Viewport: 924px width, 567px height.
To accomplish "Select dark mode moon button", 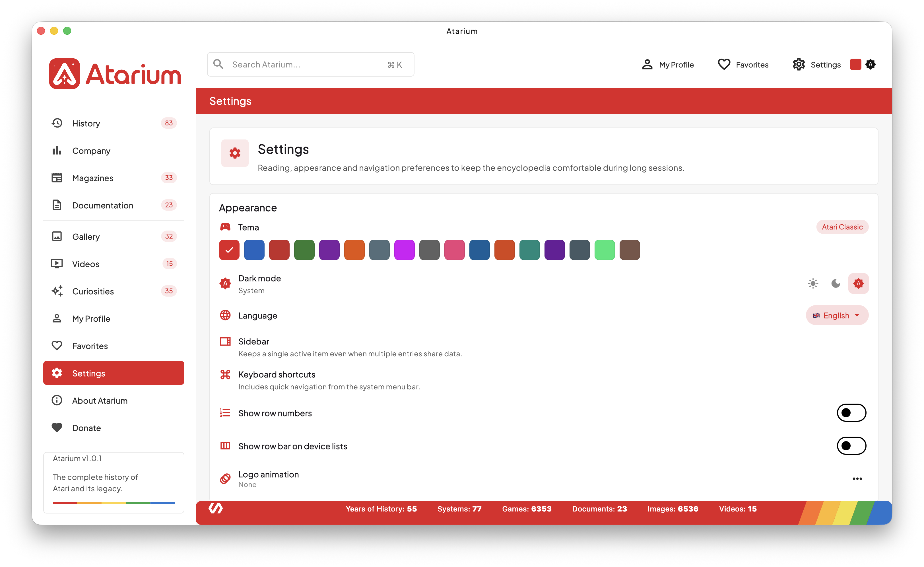I will (x=836, y=283).
